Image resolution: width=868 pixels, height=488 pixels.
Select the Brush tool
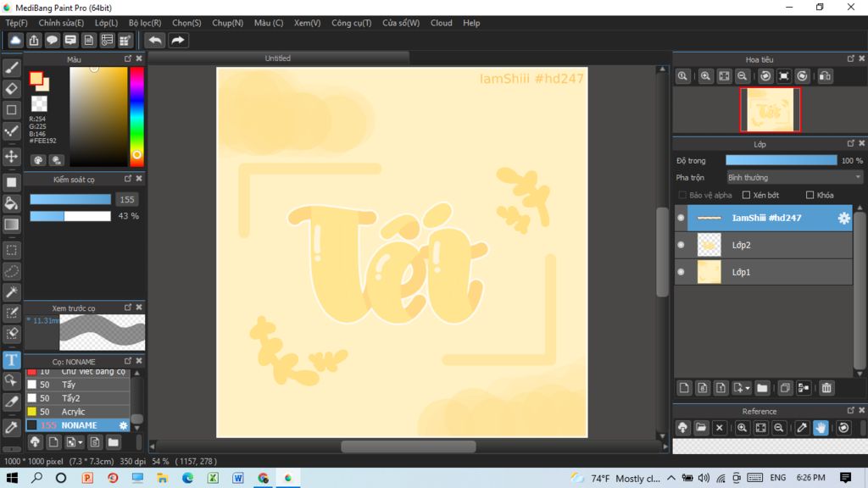point(12,68)
